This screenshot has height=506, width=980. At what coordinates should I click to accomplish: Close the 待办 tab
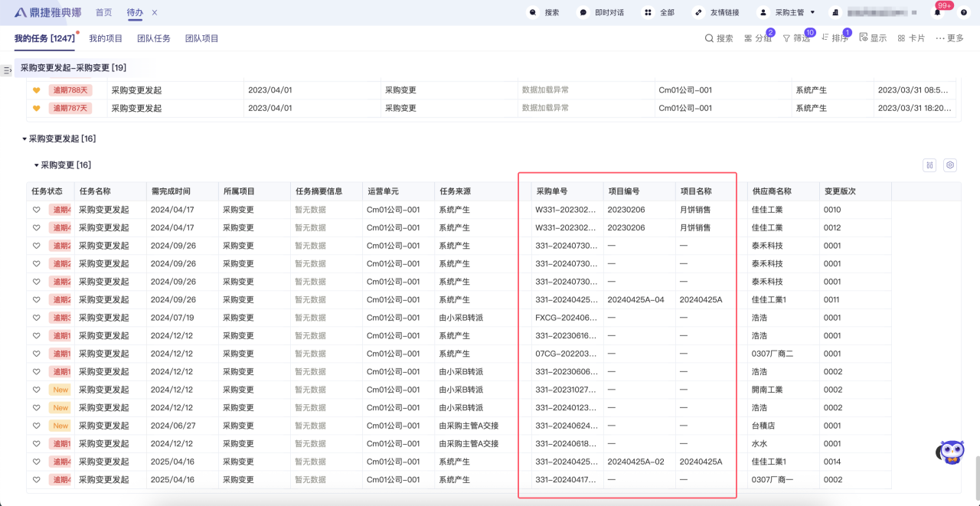click(155, 13)
